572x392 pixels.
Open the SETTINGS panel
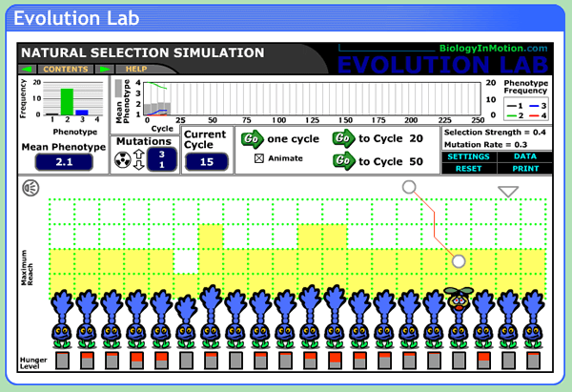point(467,155)
